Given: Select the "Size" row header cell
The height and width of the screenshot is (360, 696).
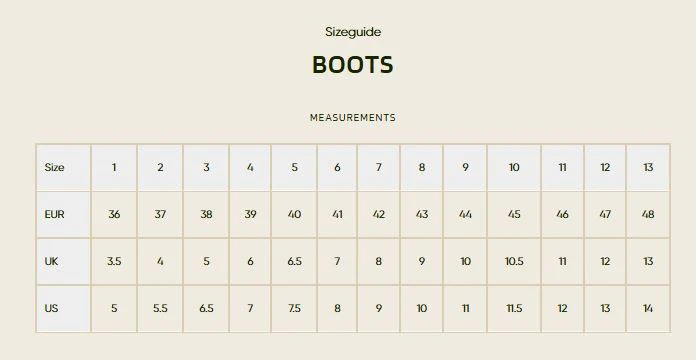Looking at the screenshot, I should tap(63, 167).
